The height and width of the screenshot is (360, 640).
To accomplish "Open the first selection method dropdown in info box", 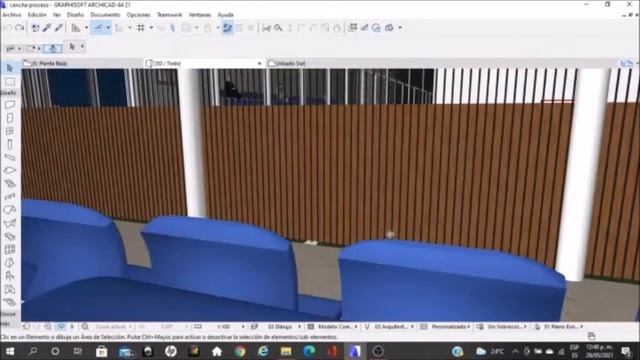I will click(19, 49).
